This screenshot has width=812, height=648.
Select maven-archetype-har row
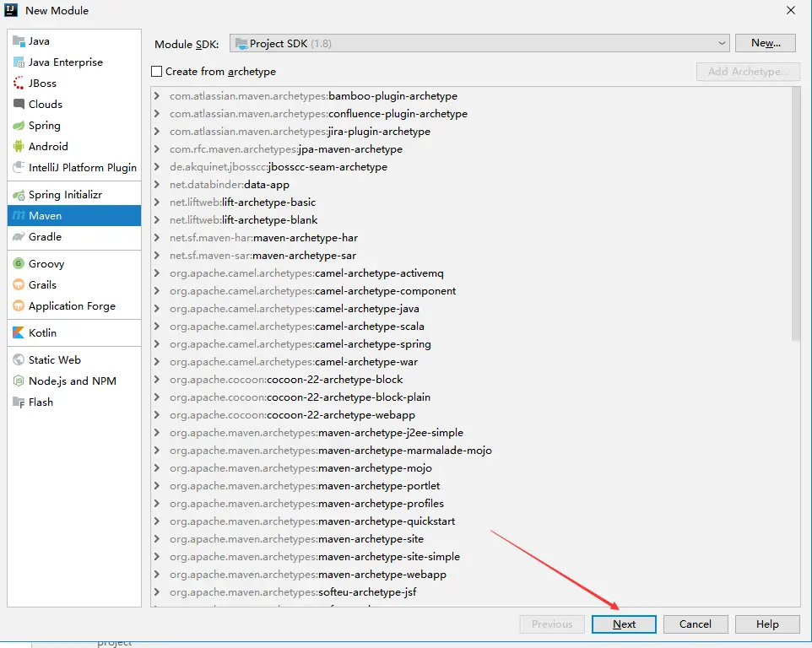(x=471, y=238)
